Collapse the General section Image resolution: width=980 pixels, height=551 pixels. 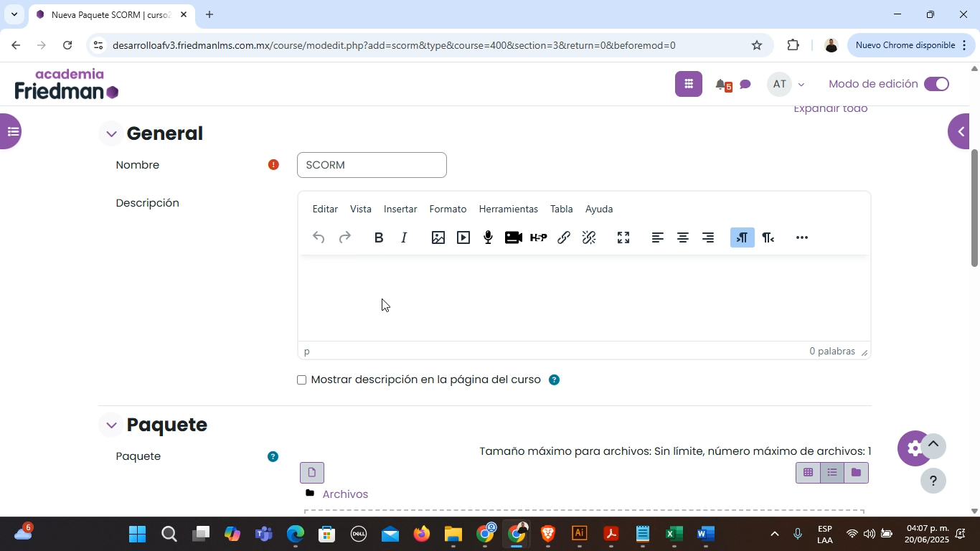pos(111,133)
